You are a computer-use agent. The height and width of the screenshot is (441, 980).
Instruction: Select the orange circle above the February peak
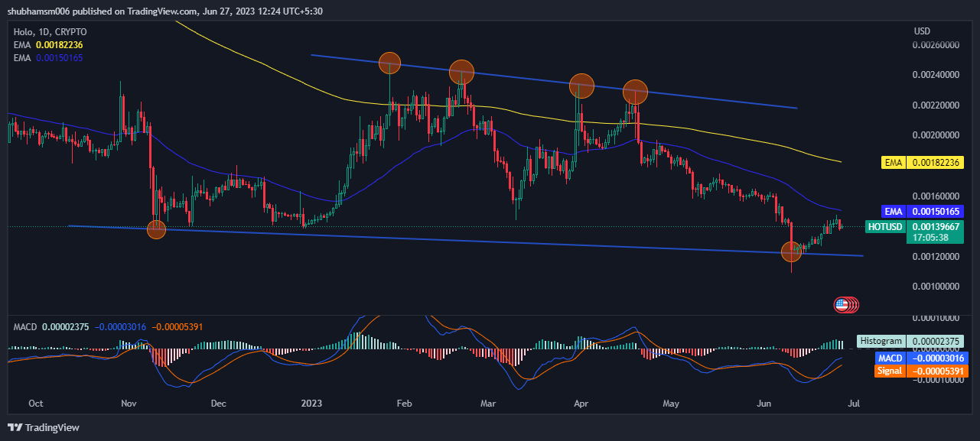pos(461,72)
